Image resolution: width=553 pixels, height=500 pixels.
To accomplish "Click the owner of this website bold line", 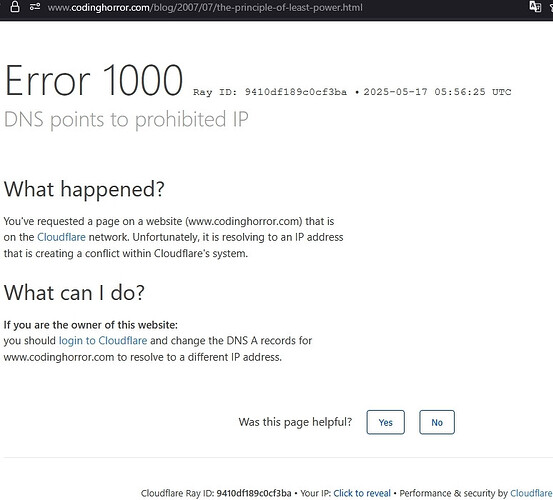I will 91,325.
